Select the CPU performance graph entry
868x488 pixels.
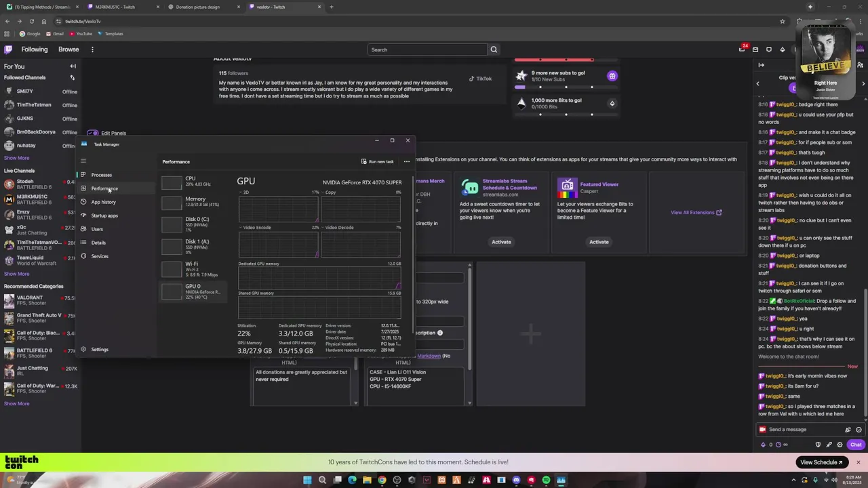tap(194, 182)
